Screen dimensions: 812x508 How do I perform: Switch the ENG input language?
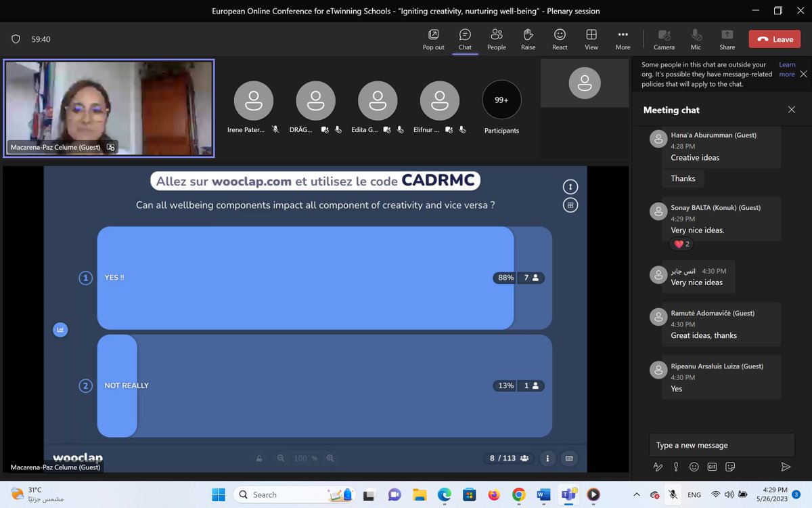pyautogui.click(x=694, y=494)
